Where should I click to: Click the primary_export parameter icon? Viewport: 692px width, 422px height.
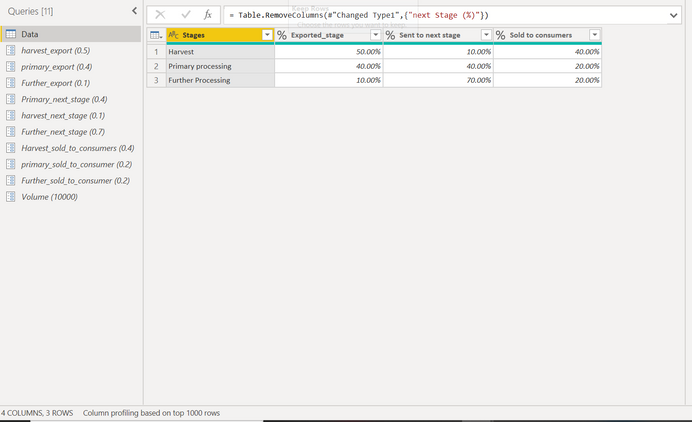[11, 67]
